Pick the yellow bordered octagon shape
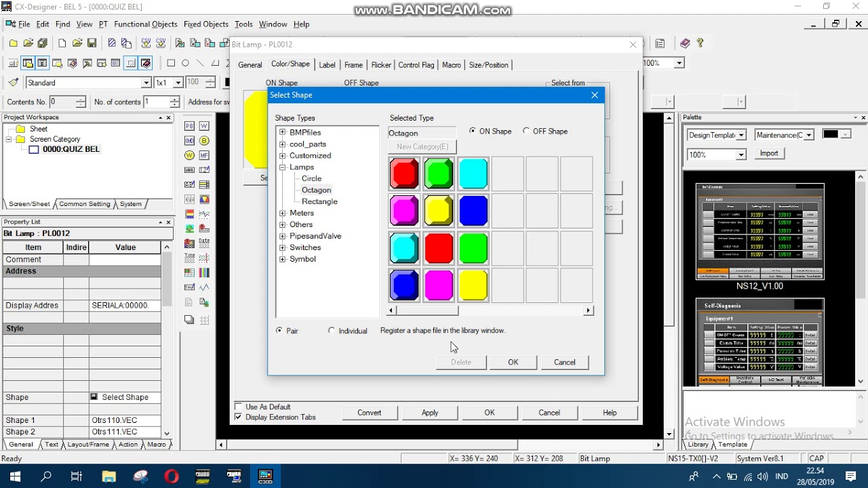The width and height of the screenshot is (868, 488). [439, 211]
